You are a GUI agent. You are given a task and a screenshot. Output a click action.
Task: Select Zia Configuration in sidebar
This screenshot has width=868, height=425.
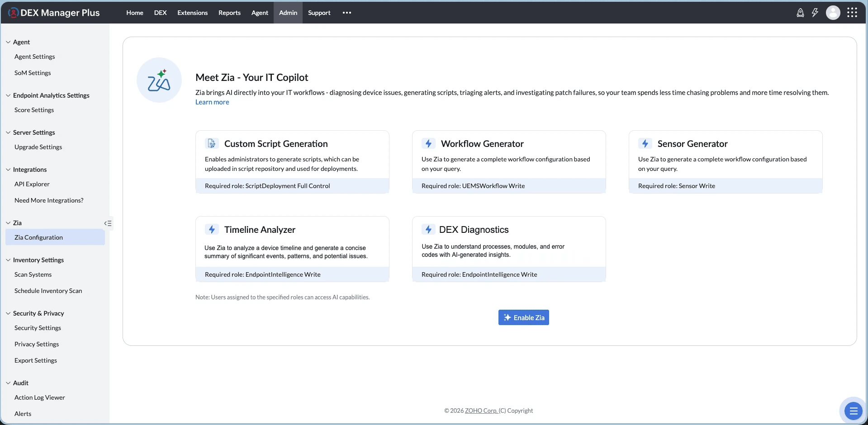tap(55, 237)
